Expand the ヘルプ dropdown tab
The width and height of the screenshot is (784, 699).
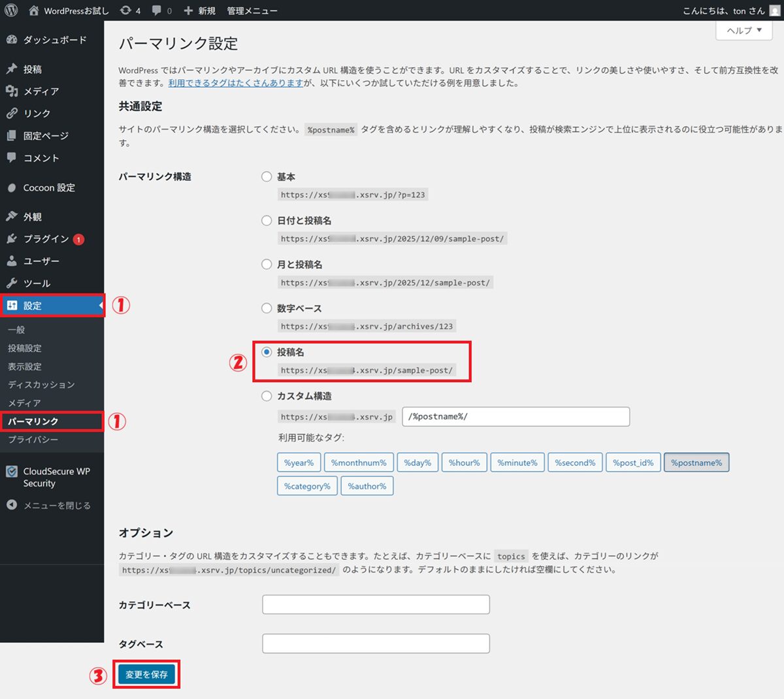click(744, 31)
